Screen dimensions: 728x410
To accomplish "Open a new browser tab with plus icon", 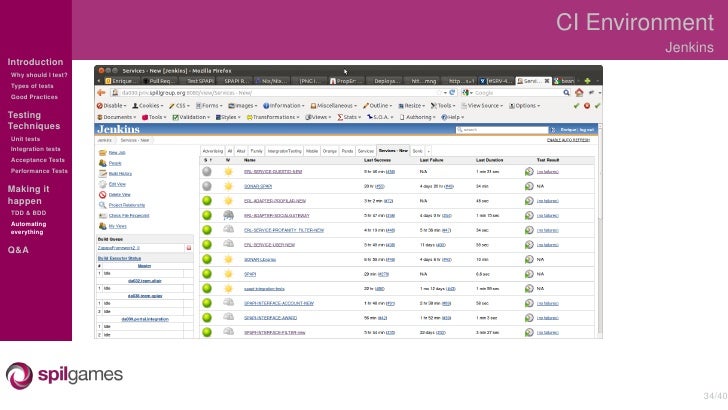I will 587,81.
